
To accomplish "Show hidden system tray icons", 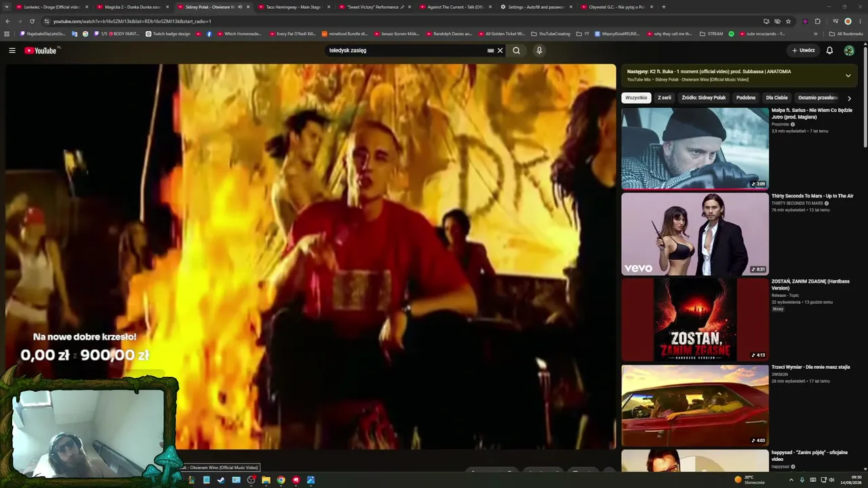I will (791, 480).
